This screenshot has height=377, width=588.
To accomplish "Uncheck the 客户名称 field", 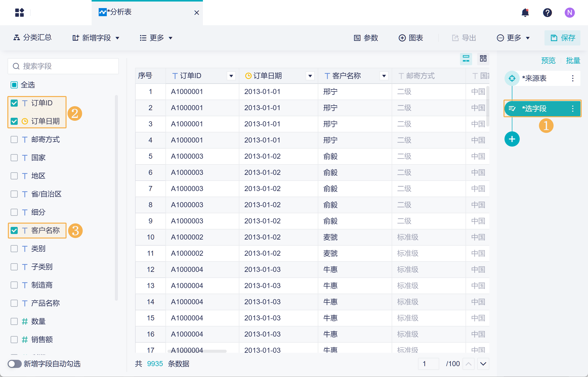I will tap(14, 230).
